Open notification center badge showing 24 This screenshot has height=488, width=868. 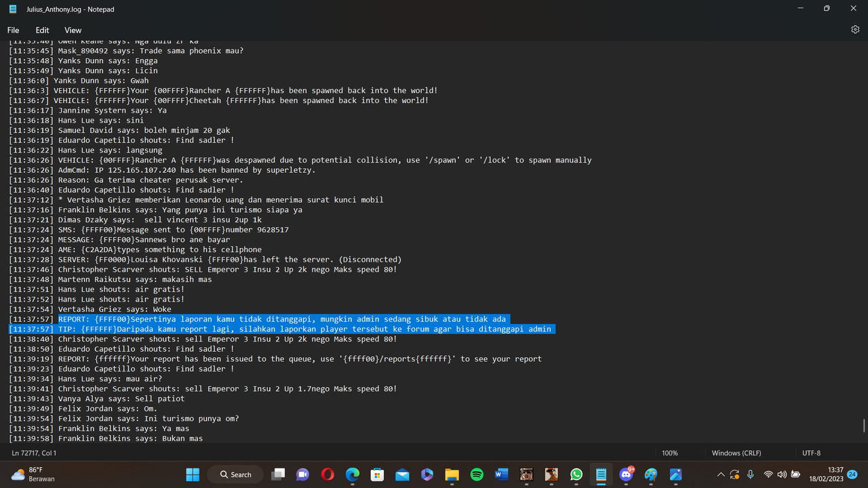click(x=852, y=474)
